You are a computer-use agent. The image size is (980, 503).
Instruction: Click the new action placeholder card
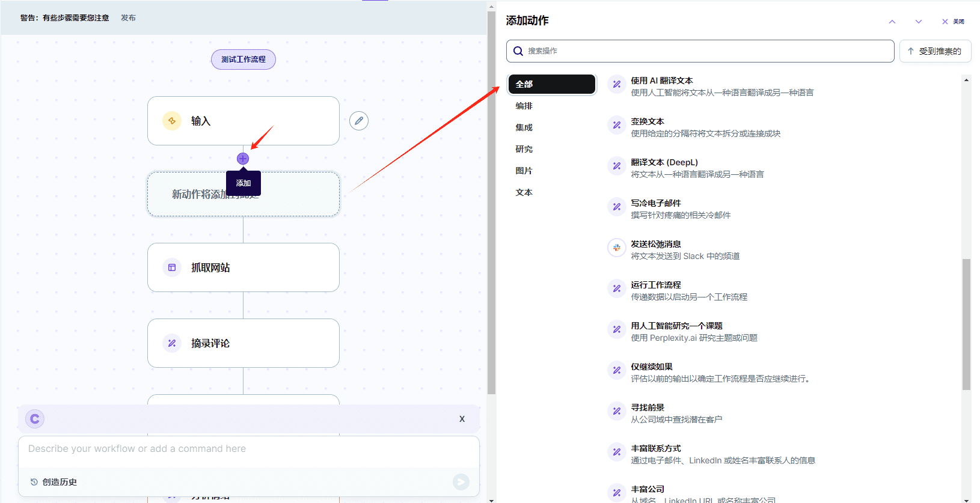coord(243,194)
